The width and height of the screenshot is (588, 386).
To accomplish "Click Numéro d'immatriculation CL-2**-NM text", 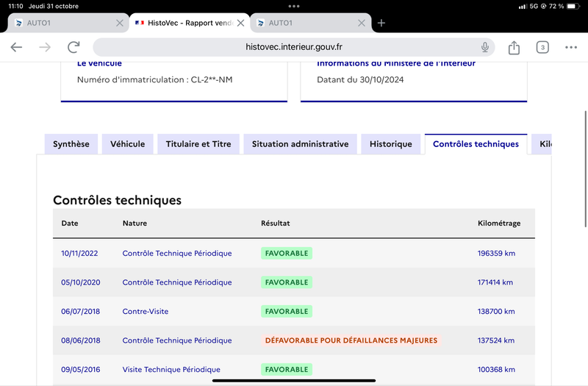I will (x=154, y=79).
